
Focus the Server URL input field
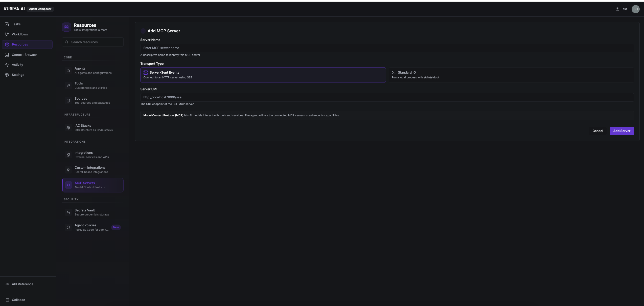click(x=387, y=97)
